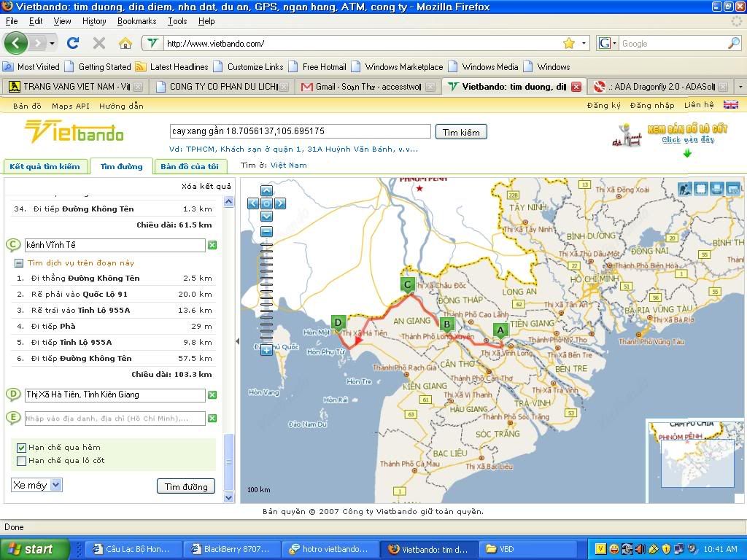Select the Tìm đường tab
Image resolution: width=747 pixels, height=560 pixels.
[122, 167]
